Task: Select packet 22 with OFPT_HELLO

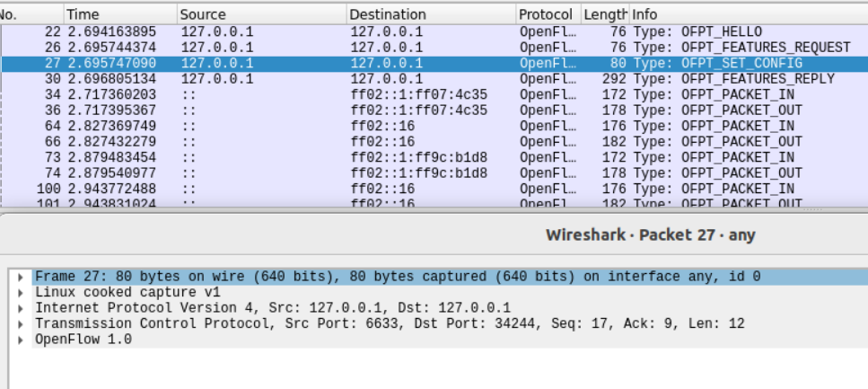Action: point(431,31)
